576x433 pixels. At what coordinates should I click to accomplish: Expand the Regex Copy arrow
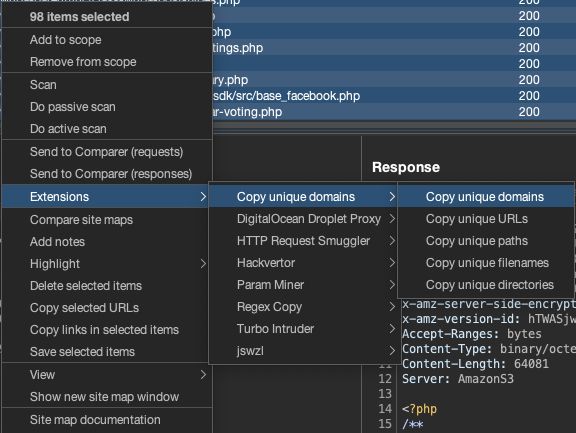click(392, 307)
